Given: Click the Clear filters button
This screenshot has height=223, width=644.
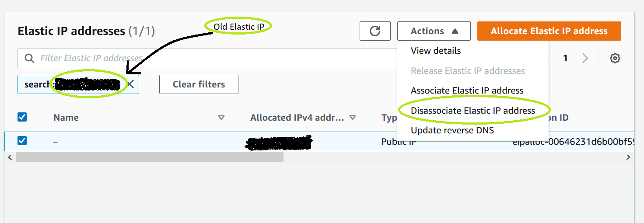Looking at the screenshot, I should tap(199, 84).
